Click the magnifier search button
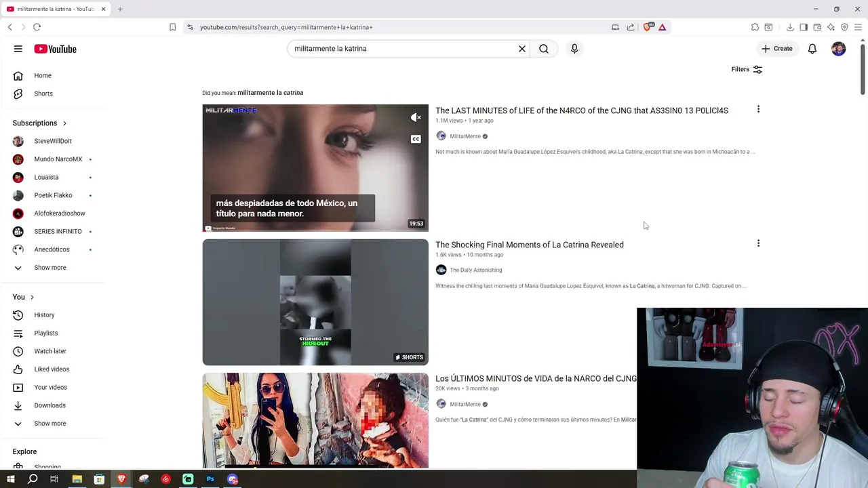This screenshot has width=868, height=488. click(x=544, y=49)
